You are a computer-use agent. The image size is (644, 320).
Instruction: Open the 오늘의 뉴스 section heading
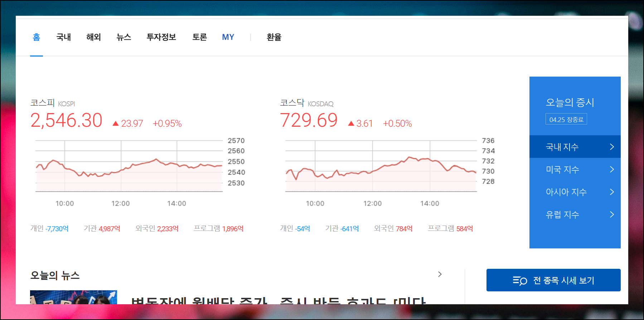55,275
